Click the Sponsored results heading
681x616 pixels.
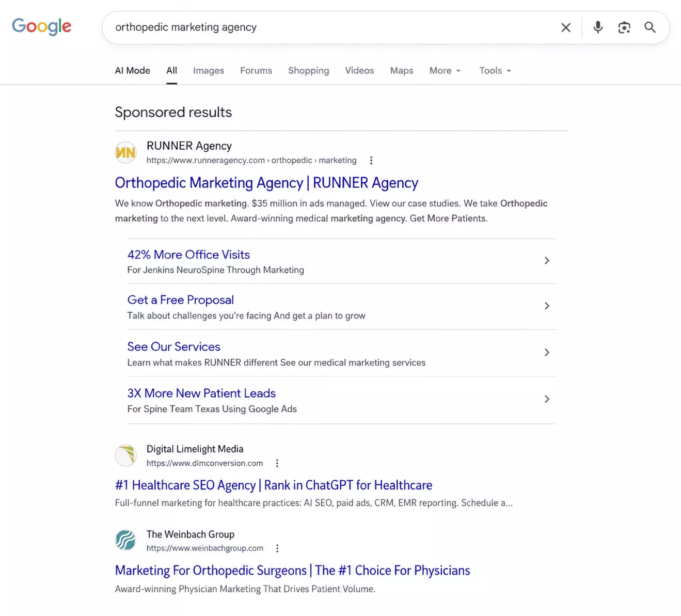point(173,113)
